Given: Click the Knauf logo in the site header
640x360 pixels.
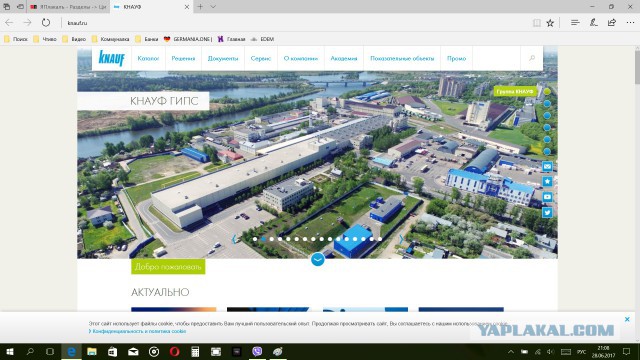Looking at the screenshot, I should tap(111, 58).
